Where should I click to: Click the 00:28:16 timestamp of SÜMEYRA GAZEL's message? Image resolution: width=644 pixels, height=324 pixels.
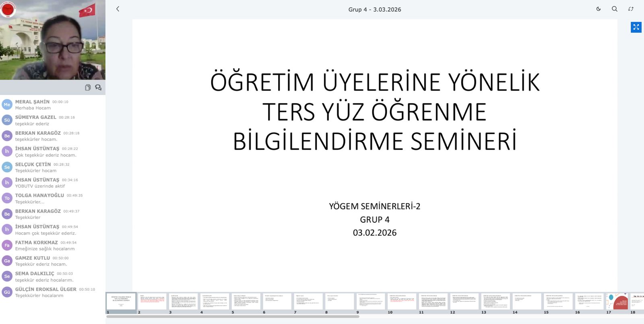click(67, 118)
